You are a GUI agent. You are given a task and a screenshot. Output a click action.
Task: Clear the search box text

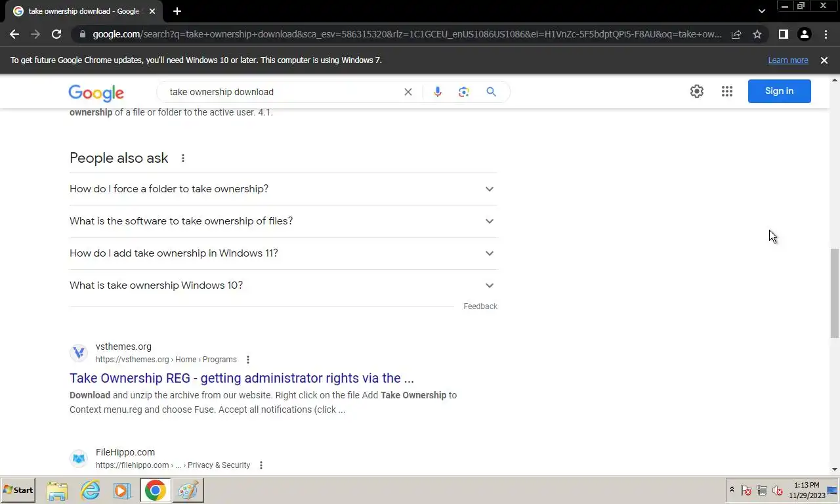tap(408, 92)
